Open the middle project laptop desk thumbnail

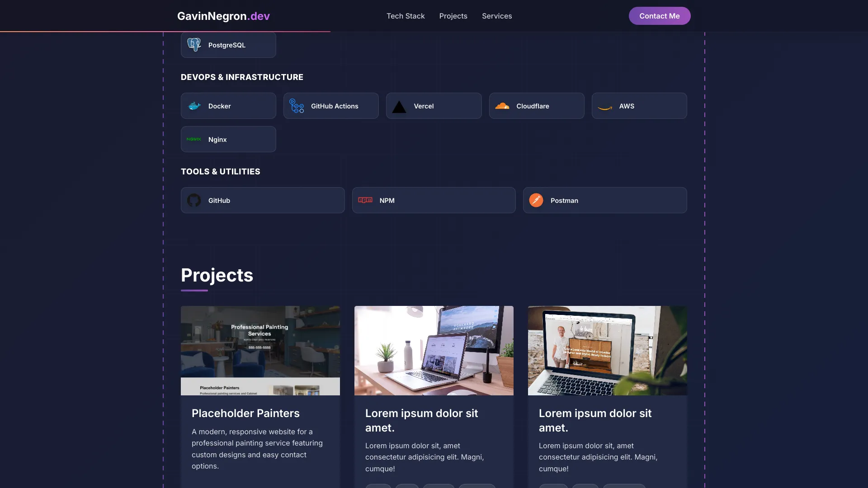tap(434, 351)
